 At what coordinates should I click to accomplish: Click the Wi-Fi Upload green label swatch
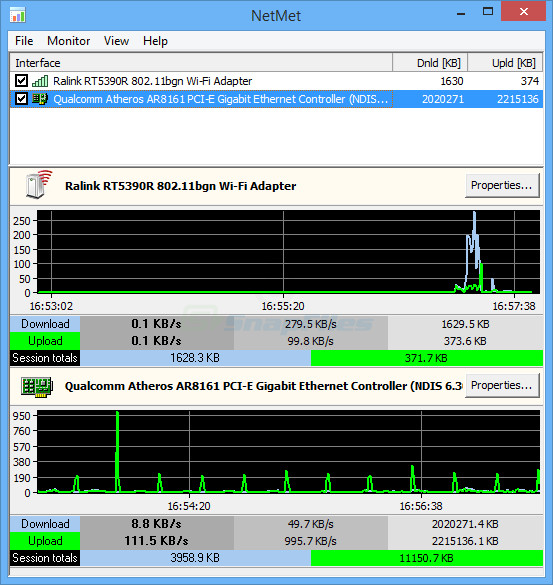point(45,341)
